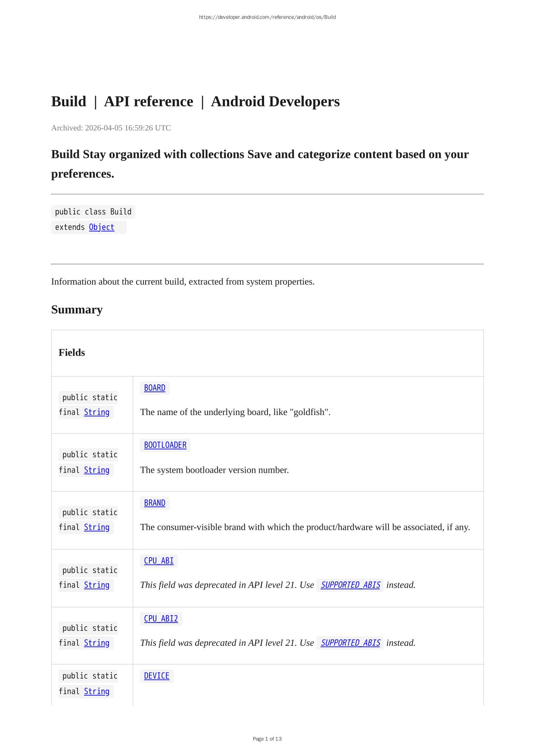Image resolution: width=535 pixels, height=756 pixels.
Task: Click the Fields table header
Action: [72, 353]
